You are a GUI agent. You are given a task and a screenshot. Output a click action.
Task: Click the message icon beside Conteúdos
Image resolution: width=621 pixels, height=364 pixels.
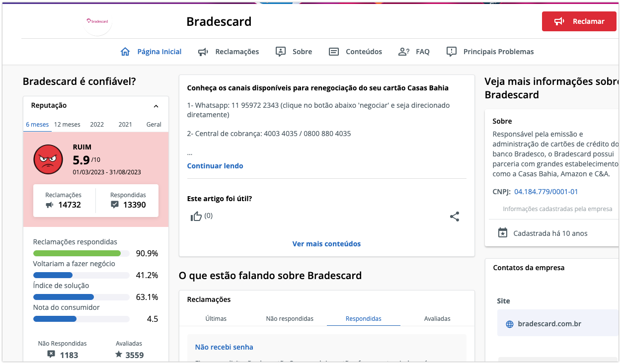click(x=334, y=52)
